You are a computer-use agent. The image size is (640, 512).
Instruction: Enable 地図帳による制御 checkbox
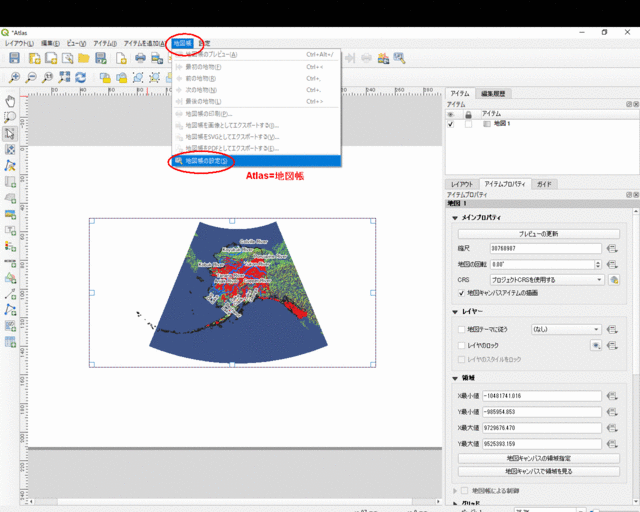[x=464, y=490]
